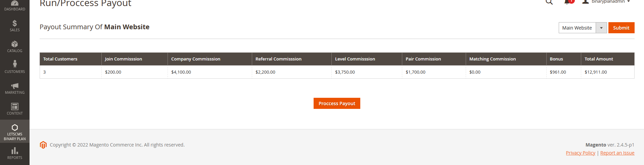The height and width of the screenshot is (165, 644).
Task: Select the Customers person icon
Action: tap(14, 64)
